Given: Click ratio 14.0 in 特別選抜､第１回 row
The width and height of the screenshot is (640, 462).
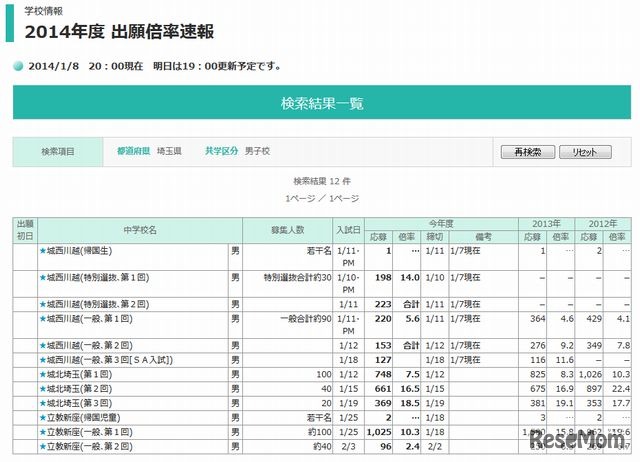Looking at the screenshot, I should tap(410, 278).
